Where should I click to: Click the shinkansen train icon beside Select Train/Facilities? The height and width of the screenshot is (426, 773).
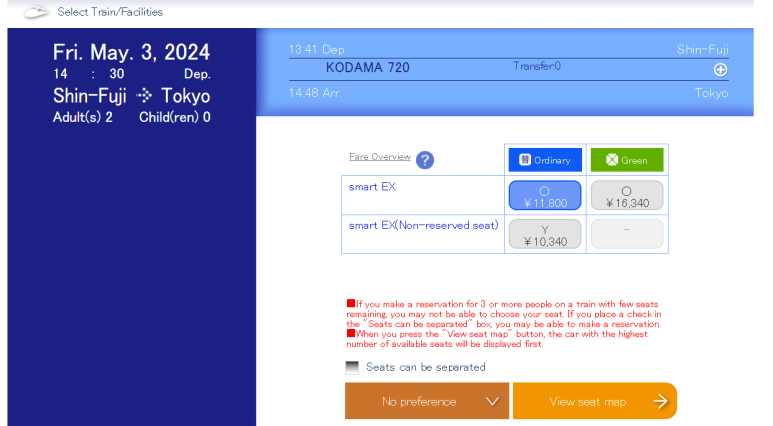click(36, 12)
